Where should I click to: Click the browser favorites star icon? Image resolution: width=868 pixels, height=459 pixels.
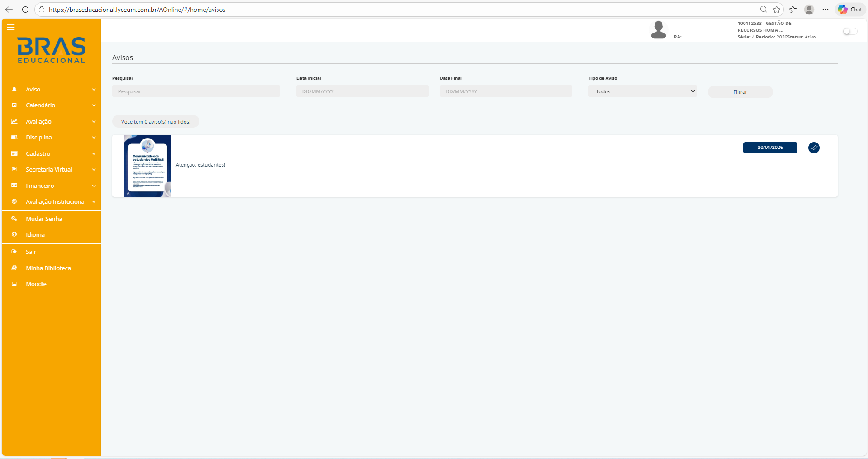click(777, 10)
